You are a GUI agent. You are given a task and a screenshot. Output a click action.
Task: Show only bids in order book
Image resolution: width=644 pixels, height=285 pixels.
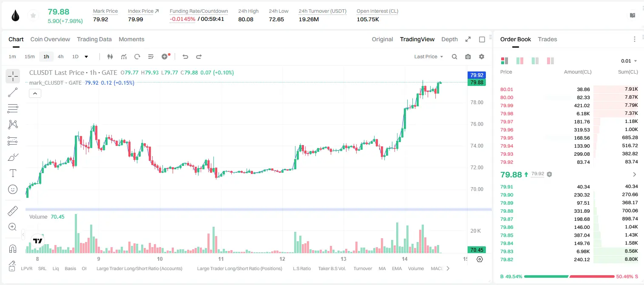(x=535, y=61)
